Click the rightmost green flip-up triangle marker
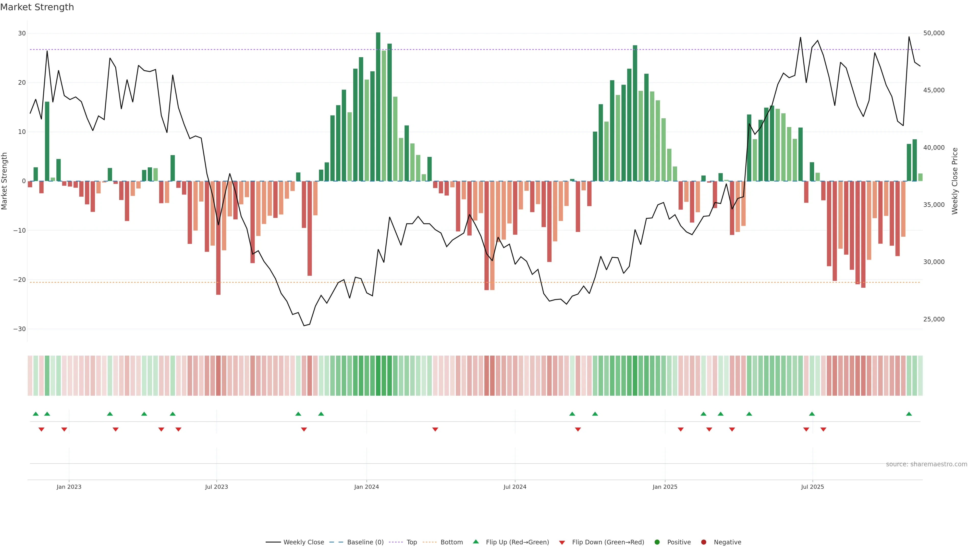Screen dimensions: 980x551 (x=909, y=414)
